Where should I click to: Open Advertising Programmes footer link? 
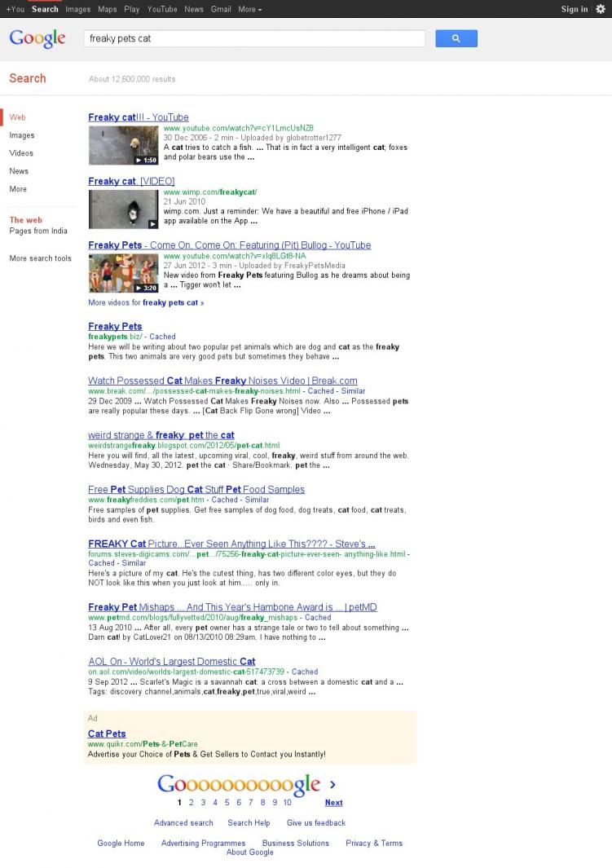coord(203,843)
